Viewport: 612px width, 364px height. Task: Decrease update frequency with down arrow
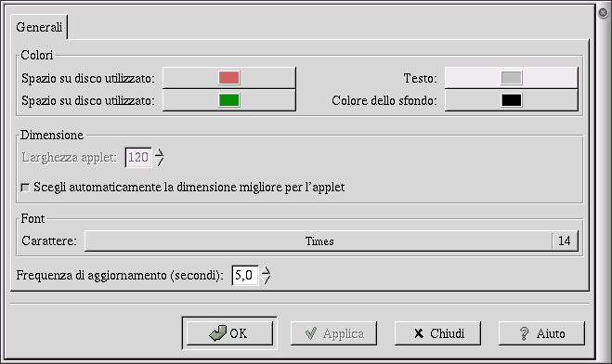tap(266, 279)
